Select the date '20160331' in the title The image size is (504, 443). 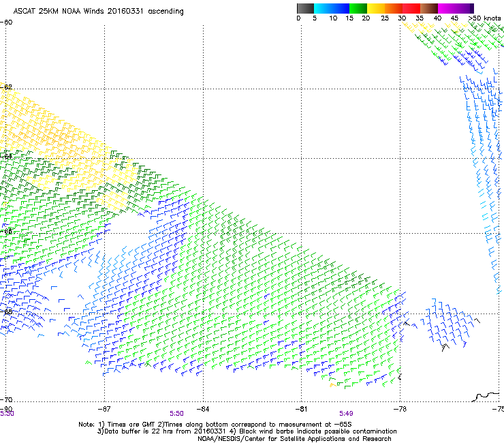pos(125,12)
